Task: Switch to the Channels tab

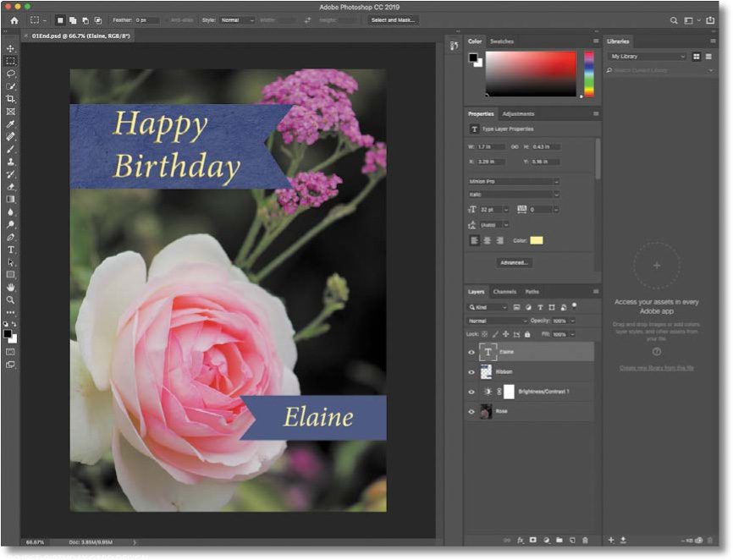Action: click(x=504, y=292)
